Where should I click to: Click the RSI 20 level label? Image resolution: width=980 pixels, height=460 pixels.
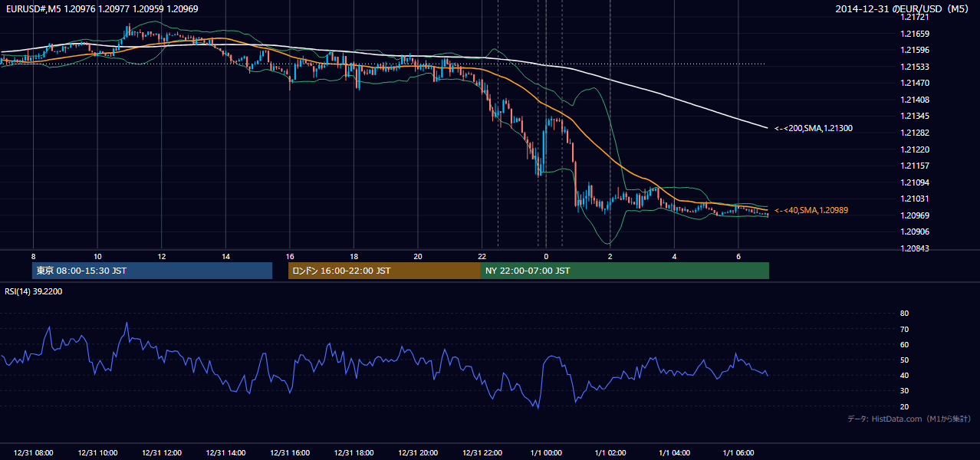(x=904, y=406)
